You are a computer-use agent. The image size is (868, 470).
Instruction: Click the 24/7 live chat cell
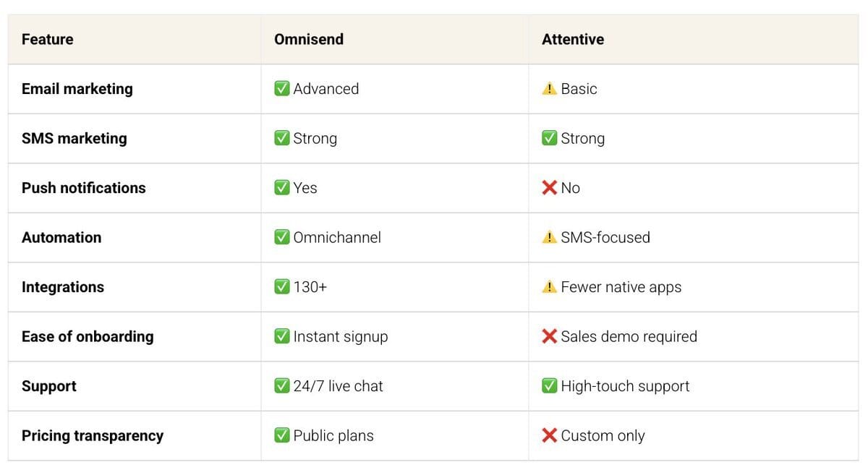394,386
